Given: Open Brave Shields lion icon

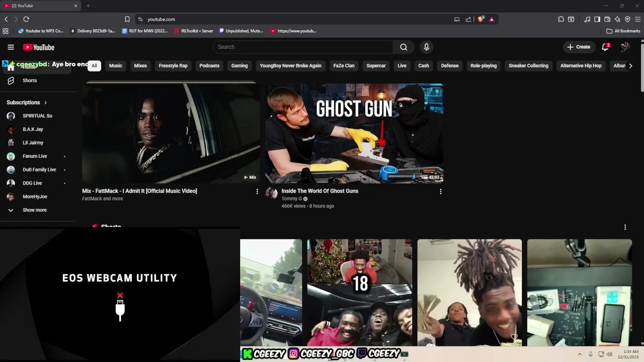Looking at the screenshot, I should point(481,19).
